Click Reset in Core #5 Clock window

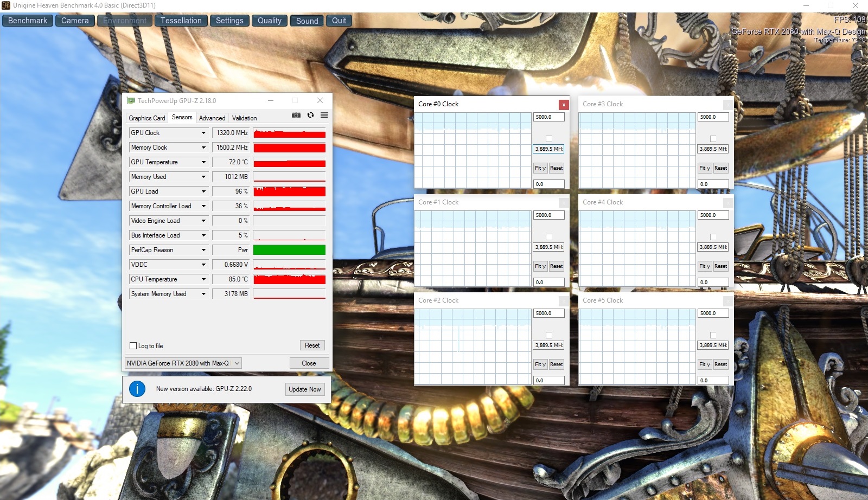(720, 364)
